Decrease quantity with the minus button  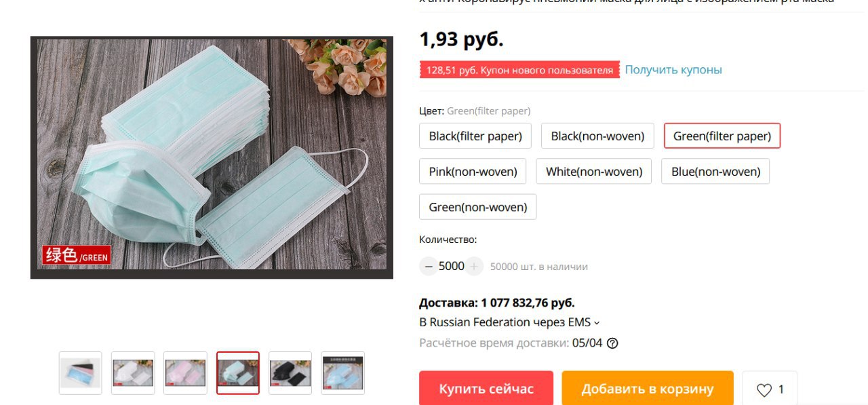click(428, 267)
